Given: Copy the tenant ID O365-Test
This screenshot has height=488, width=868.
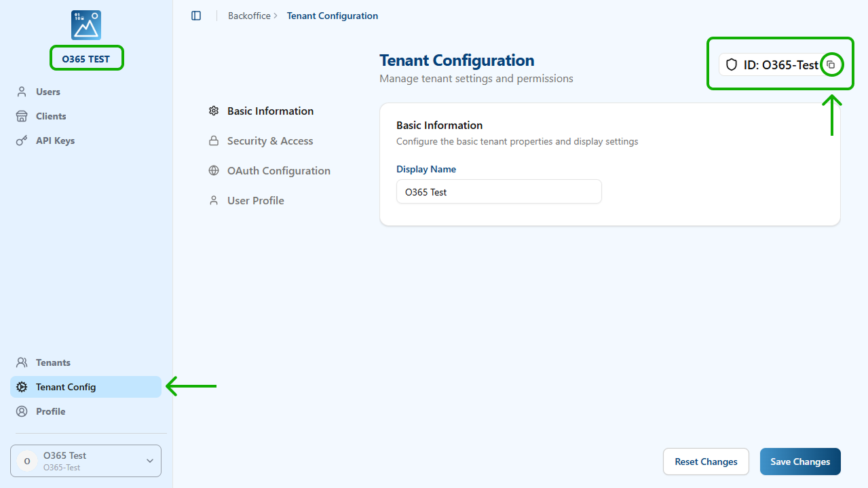Looking at the screenshot, I should pyautogui.click(x=831, y=65).
